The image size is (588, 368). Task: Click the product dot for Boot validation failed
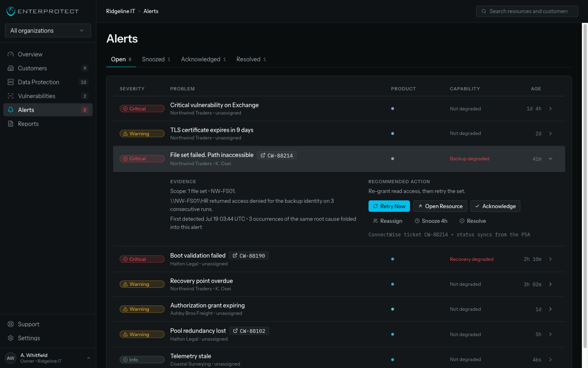click(x=392, y=259)
